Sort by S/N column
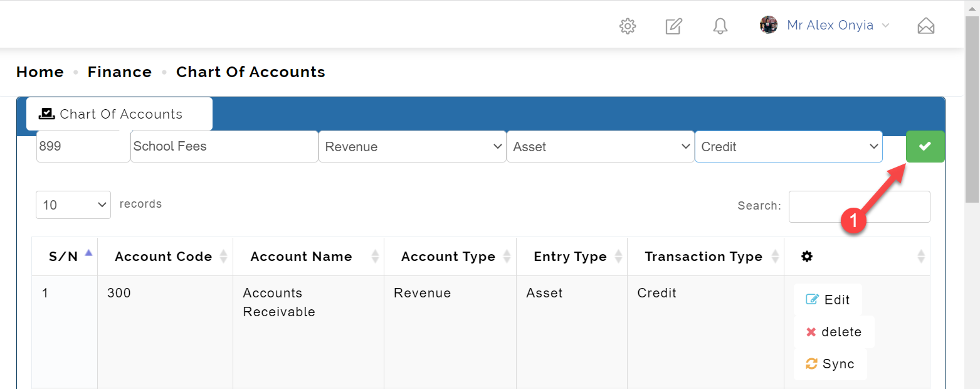Image resolution: width=980 pixels, height=389 pixels. pyautogui.click(x=65, y=256)
